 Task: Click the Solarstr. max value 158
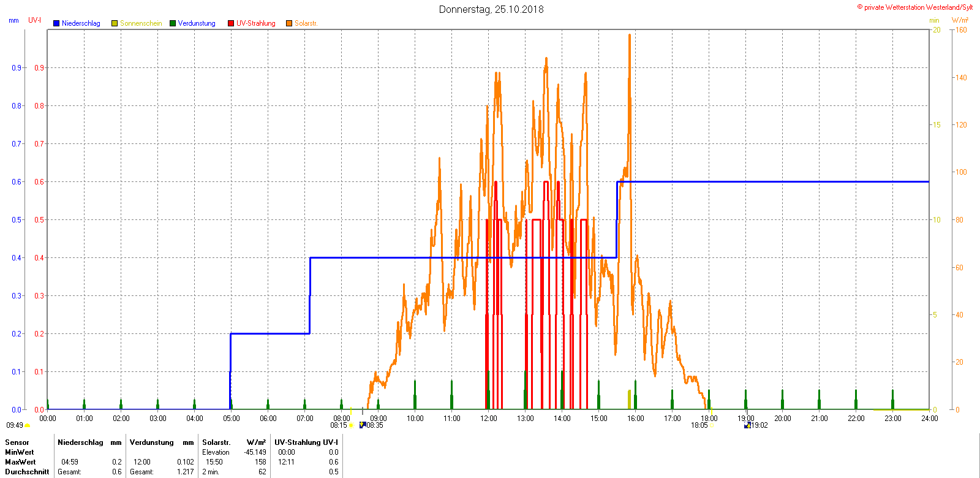[261, 462]
